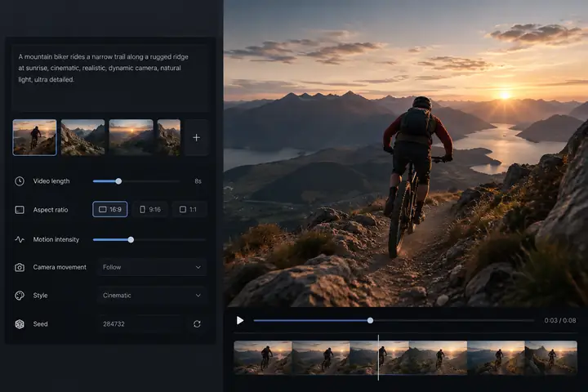The image size is (588, 392).
Task: Open the Style Cinematic dropdown
Action: [152, 295]
